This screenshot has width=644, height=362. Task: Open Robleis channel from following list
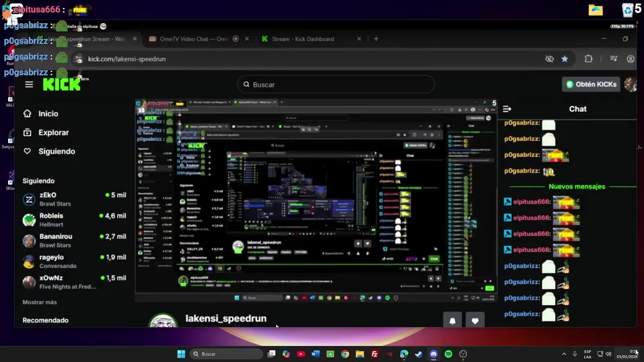tap(74, 220)
